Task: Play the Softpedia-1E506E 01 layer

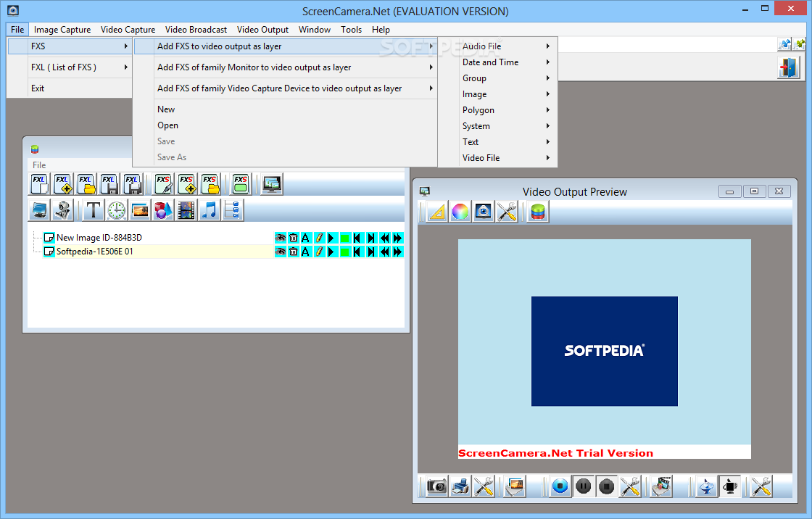Action: pos(331,252)
